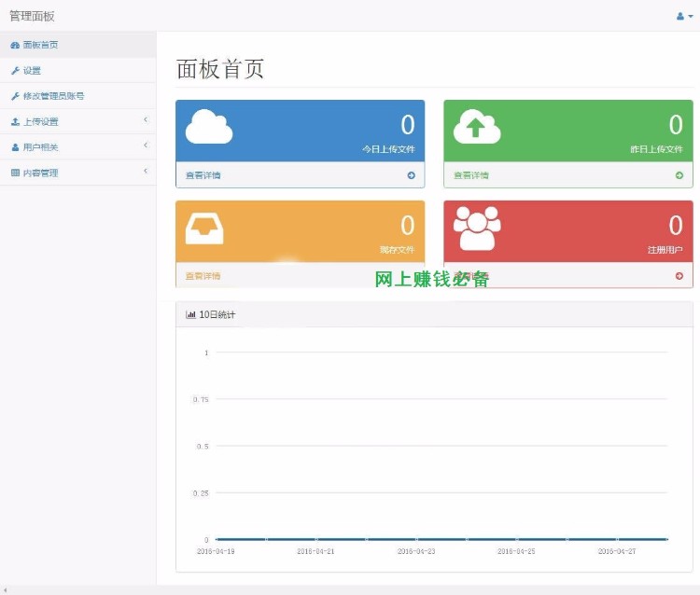Open the user account dropdown menu

click(x=684, y=17)
